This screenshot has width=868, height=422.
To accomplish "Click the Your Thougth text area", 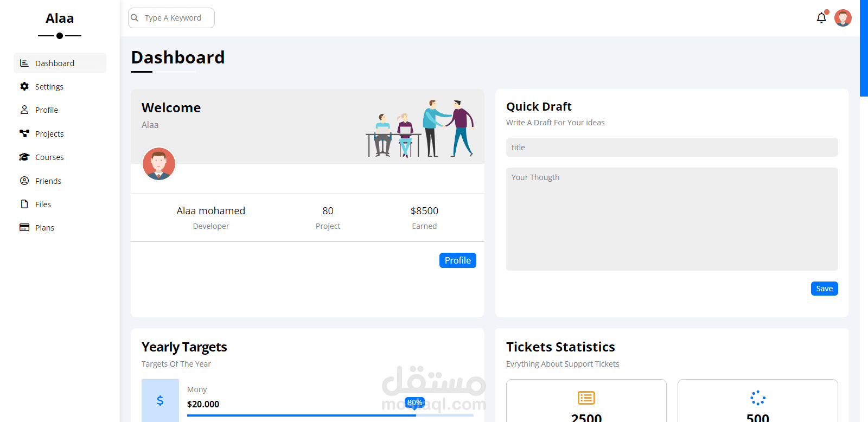I will (x=672, y=219).
